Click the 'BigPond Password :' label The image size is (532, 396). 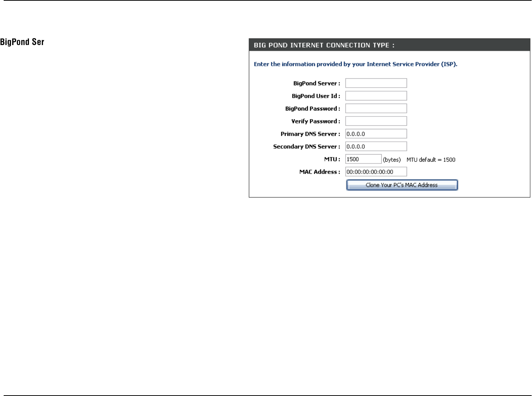313,109
